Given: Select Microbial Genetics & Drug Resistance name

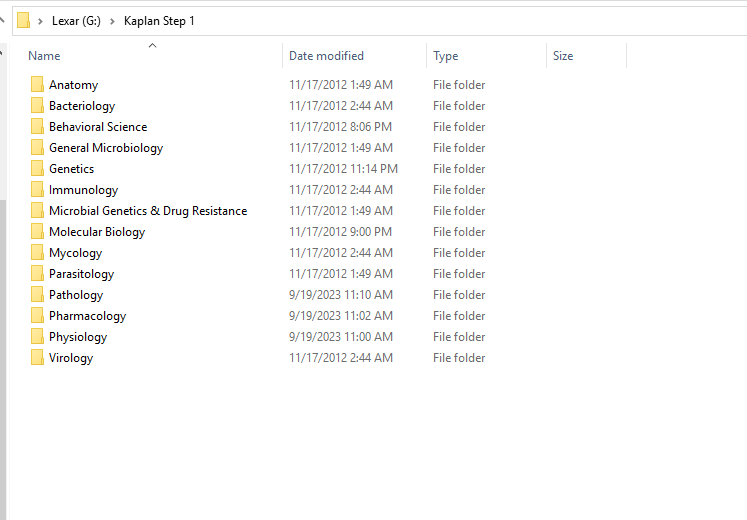Looking at the screenshot, I should [148, 210].
